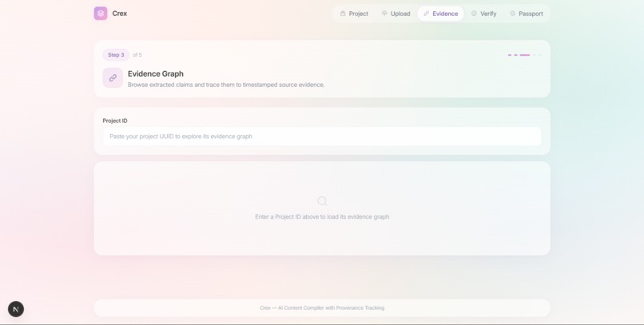Click the Project ID label
This screenshot has height=325, width=644.
[115, 121]
